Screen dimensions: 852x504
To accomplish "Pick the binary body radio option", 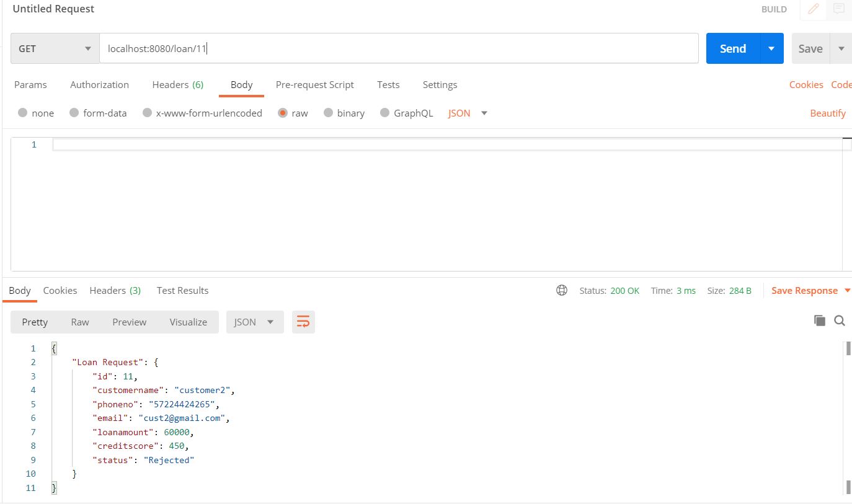I will [329, 113].
